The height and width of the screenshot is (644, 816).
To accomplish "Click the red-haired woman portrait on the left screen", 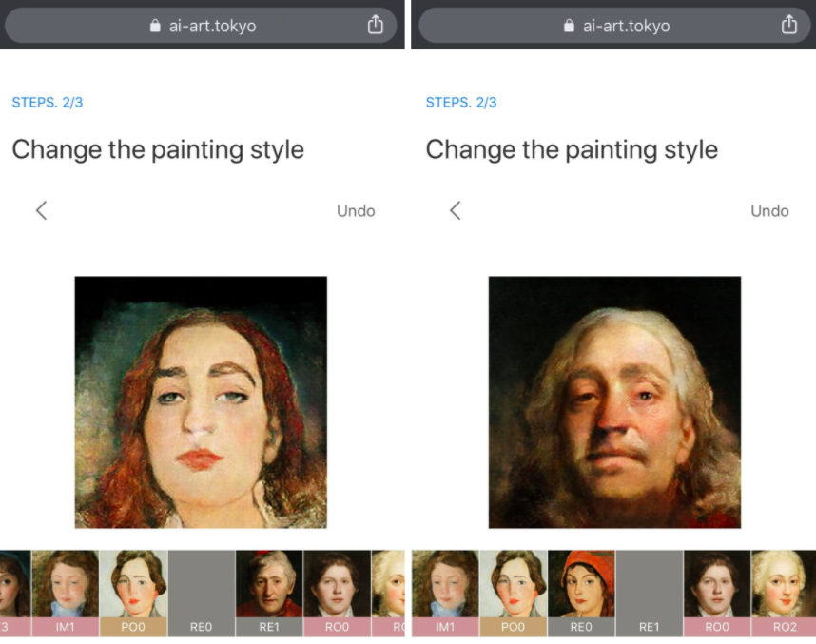I will point(201,402).
